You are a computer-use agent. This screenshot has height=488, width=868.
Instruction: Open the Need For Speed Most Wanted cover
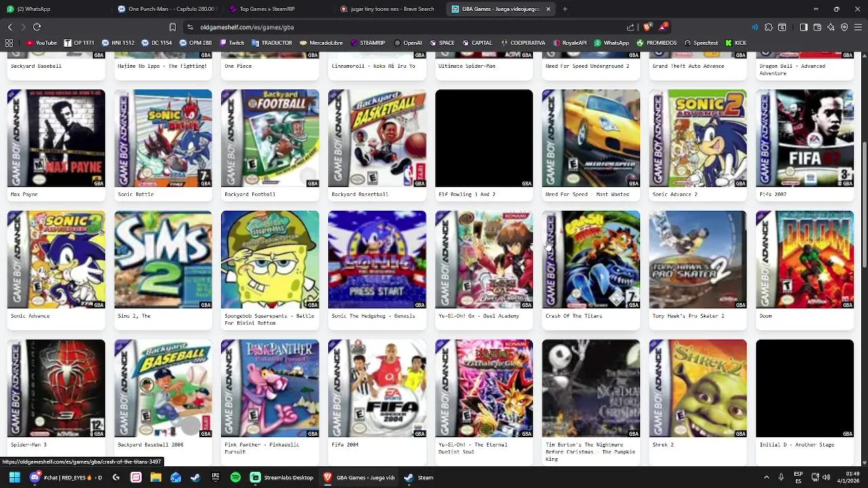(x=591, y=138)
